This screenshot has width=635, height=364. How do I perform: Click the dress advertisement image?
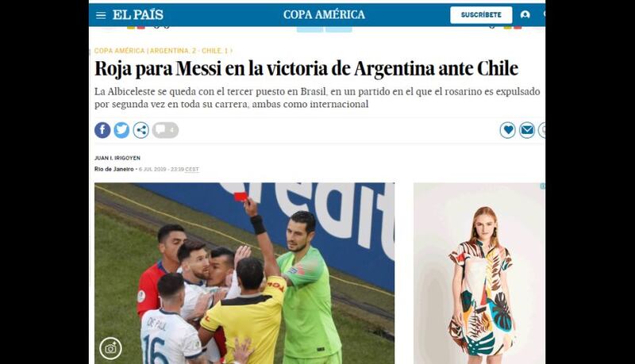pos(479,274)
